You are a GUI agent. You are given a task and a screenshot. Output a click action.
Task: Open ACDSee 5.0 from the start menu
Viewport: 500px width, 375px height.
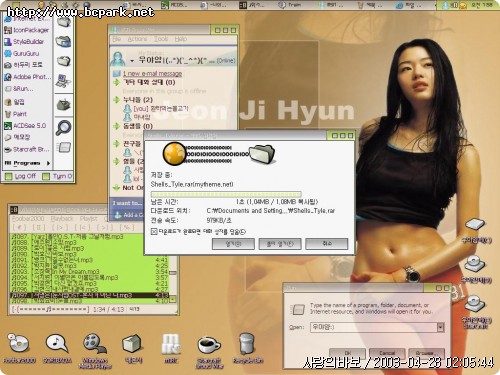point(25,126)
